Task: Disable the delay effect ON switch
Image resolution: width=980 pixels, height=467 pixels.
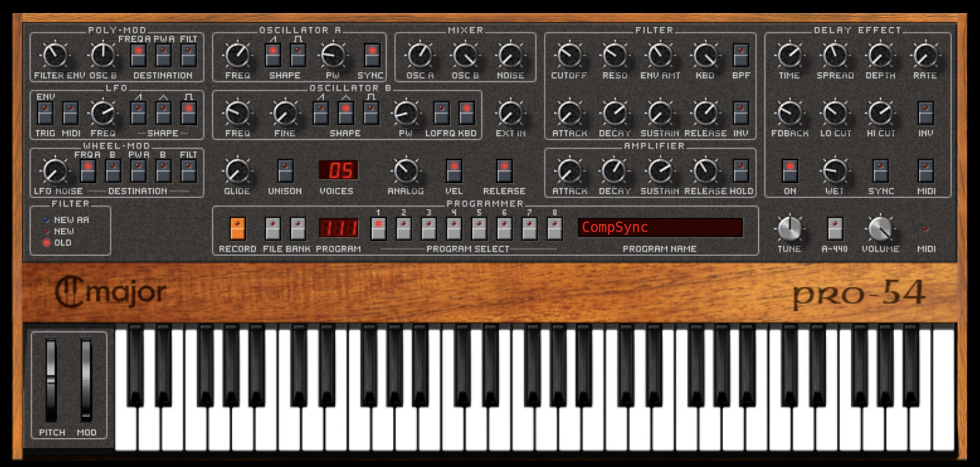Action: click(x=790, y=171)
